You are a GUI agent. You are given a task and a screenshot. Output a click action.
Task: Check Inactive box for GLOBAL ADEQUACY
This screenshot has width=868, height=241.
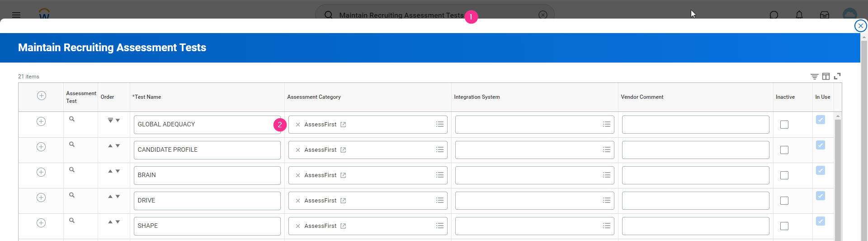(784, 125)
